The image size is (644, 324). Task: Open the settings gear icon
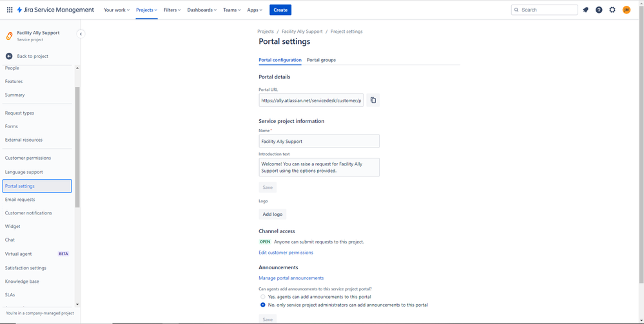point(612,10)
